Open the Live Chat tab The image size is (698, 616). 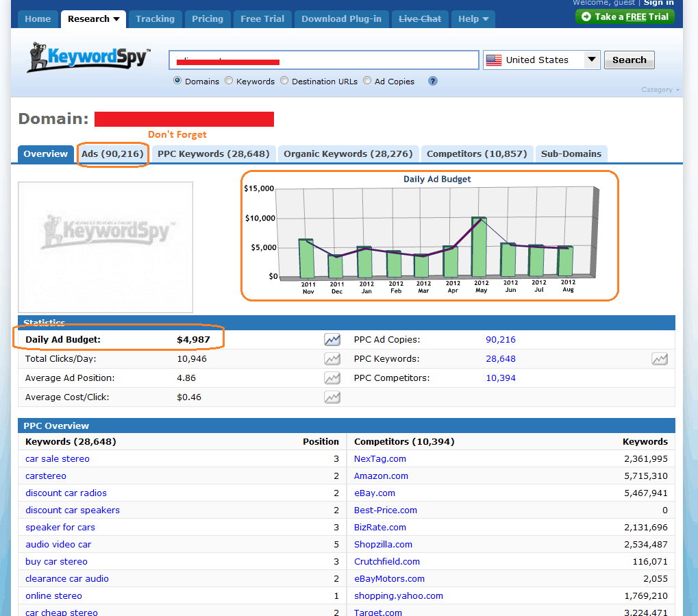(420, 19)
